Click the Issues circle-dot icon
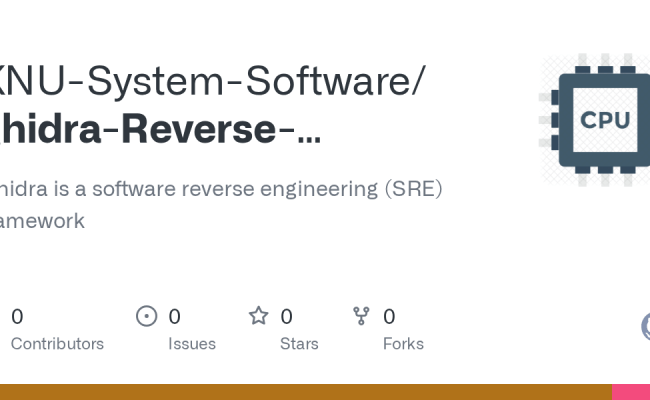 pos(146,316)
